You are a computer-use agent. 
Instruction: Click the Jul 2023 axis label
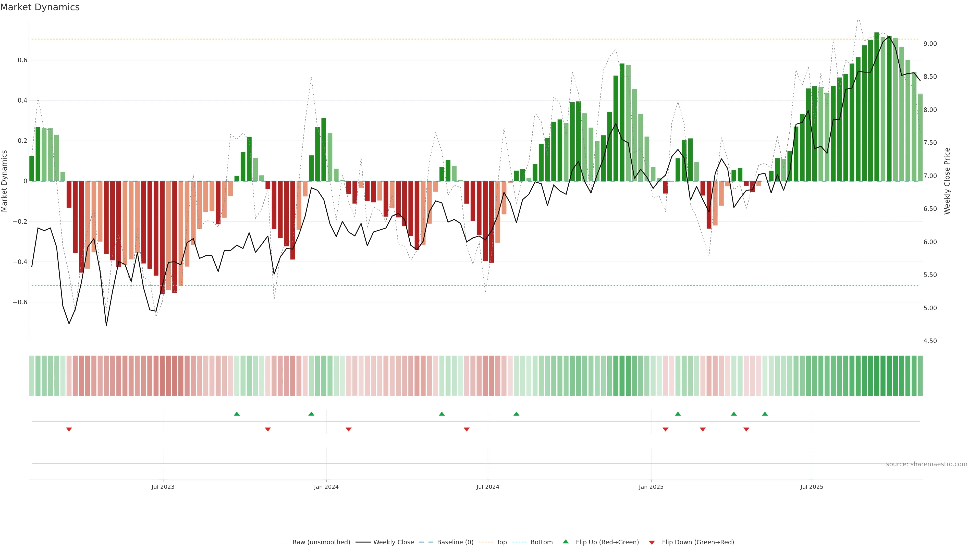163,487
